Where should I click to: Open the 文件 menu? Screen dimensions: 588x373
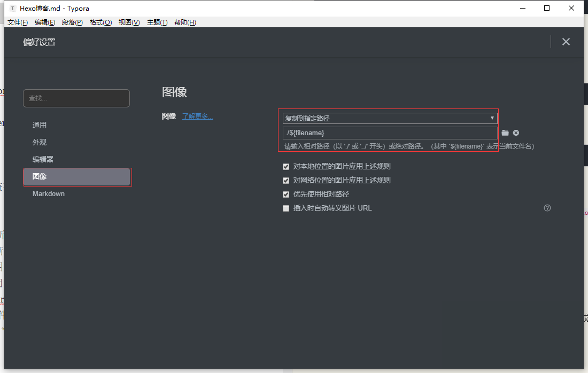click(x=18, y=22)
